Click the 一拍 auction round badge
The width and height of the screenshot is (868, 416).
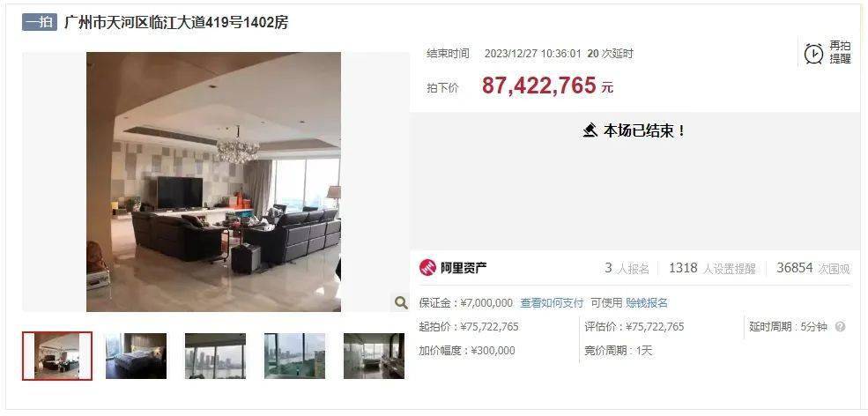pyautogui.click(x=40, y=22)
